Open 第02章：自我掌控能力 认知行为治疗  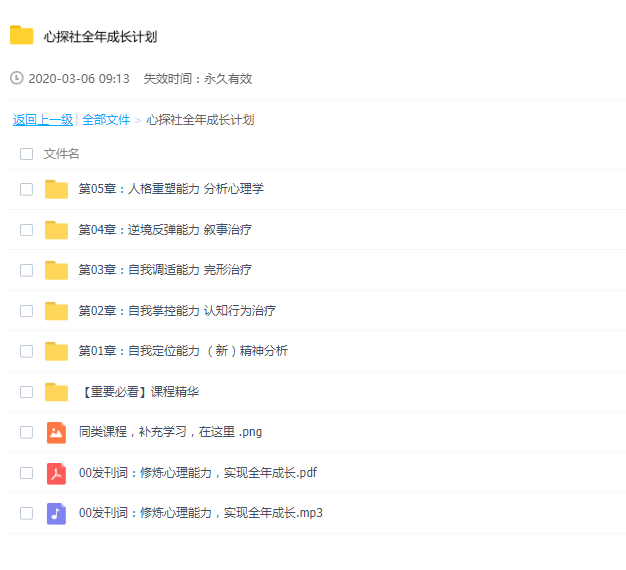coord(177,311)
